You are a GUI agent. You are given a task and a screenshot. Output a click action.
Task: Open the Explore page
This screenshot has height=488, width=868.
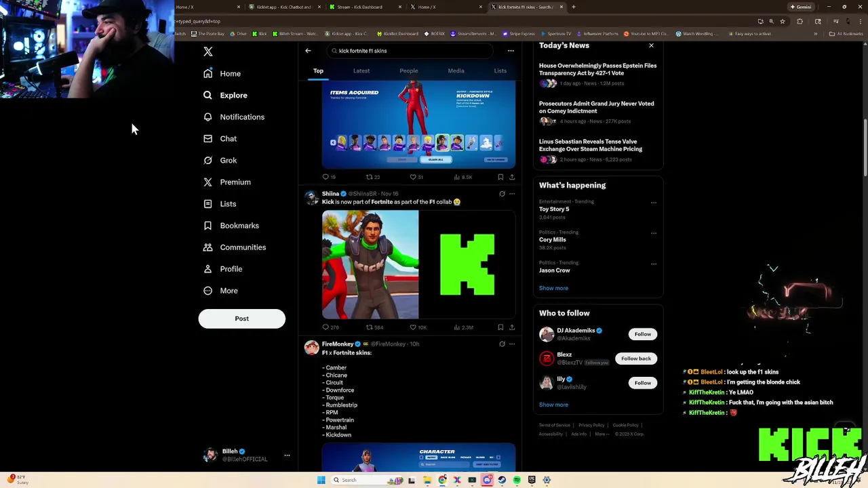pos(225,95)
